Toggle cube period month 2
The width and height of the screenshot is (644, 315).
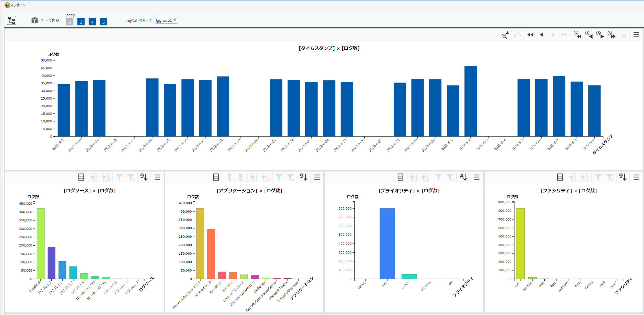tap(70, 22)
